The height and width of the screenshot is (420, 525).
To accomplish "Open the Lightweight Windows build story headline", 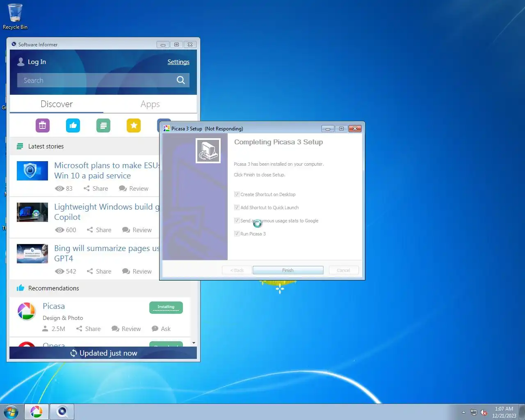I will pyautogui.click(x=107, y=212).
